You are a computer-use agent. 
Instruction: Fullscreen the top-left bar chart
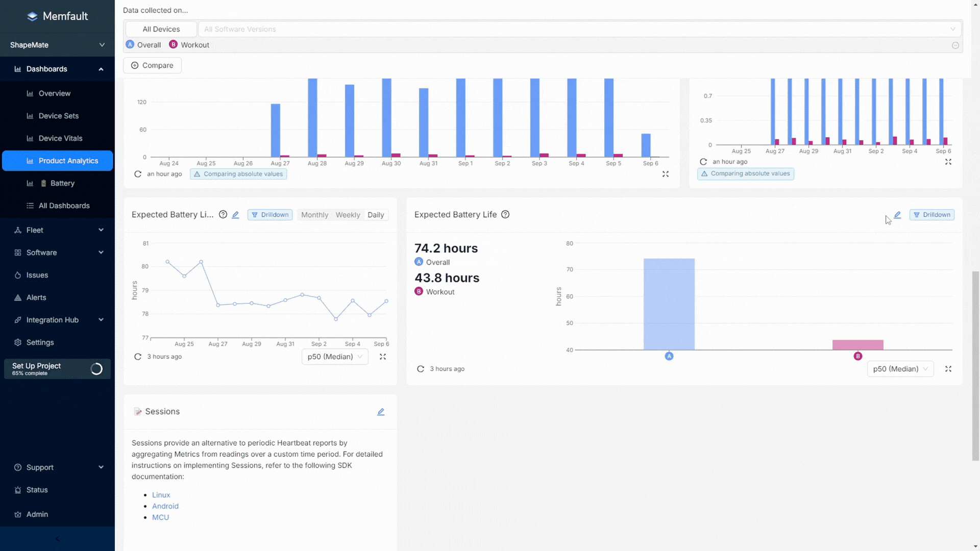[665, 174]
